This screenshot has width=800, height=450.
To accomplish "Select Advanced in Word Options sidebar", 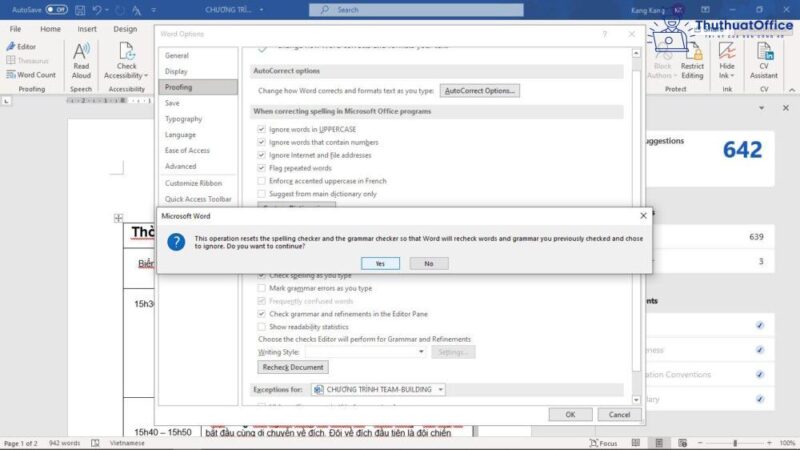I will point(181,166).
